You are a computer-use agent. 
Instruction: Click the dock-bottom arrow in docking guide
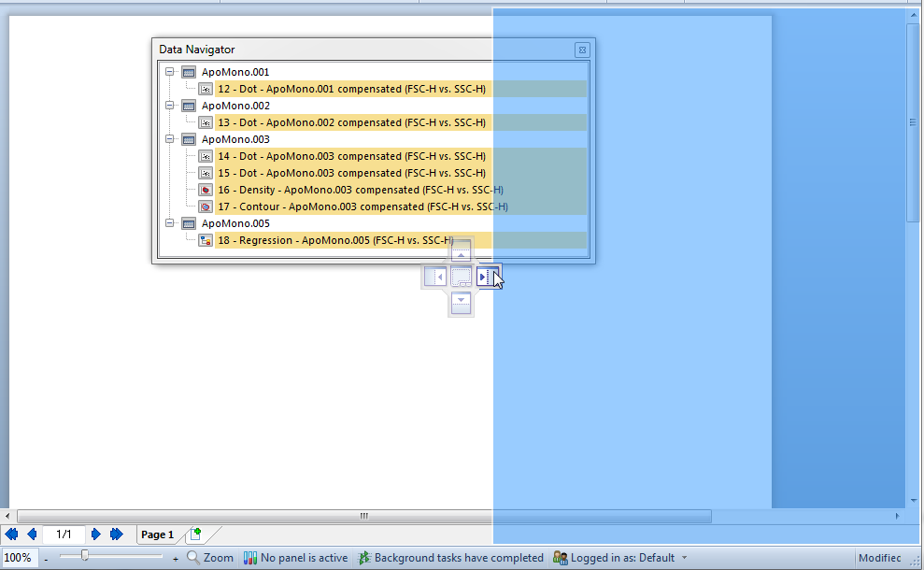click(462, 302)
